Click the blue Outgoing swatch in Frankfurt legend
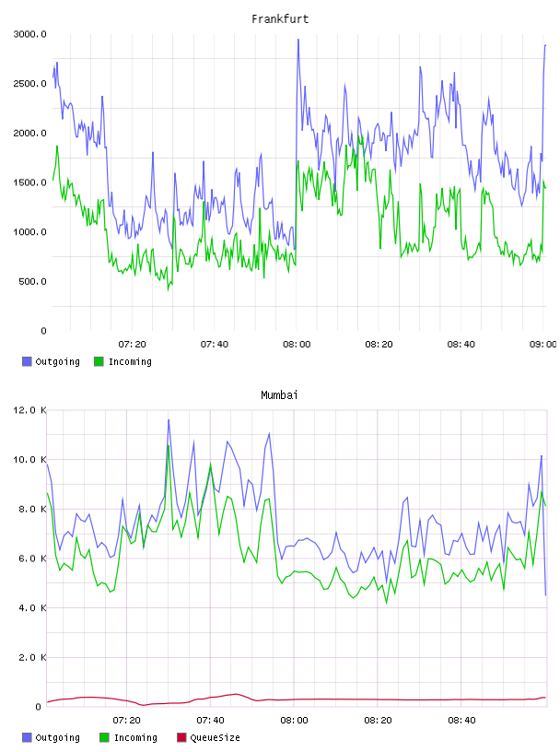The image size is (560, 752). pos(27,361)
